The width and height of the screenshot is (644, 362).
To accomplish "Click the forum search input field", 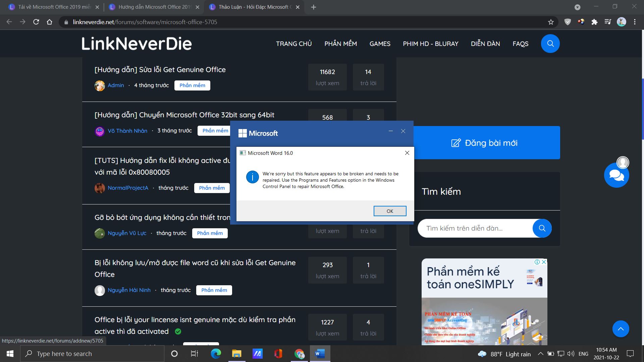I will pyautogui.click(x=475, y=228).
